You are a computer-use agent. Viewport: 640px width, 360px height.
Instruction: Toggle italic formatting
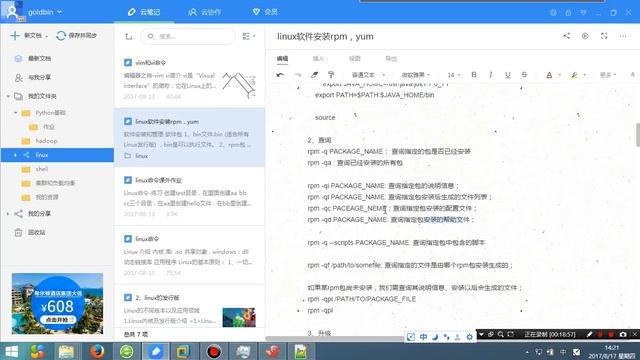click(x=491, y=74)
